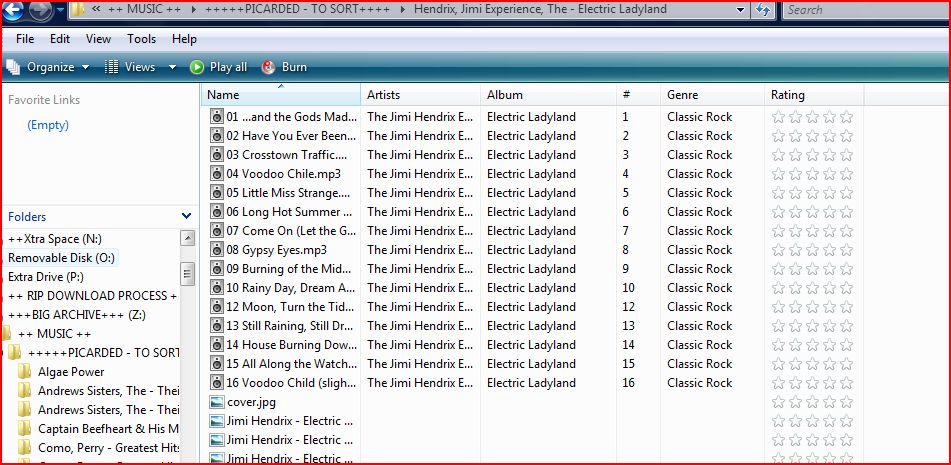Select the 06 Long Hot Summer audio icon
Viewport: 951px width, 465px height.
coord(217,212)
